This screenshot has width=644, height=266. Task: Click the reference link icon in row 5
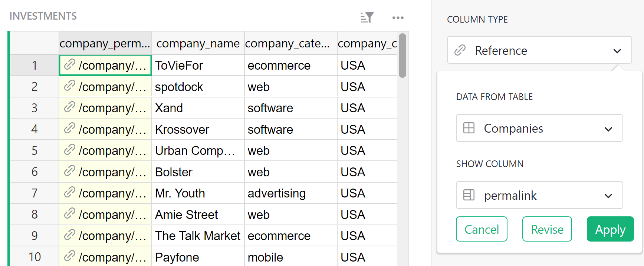coord(70,150)
